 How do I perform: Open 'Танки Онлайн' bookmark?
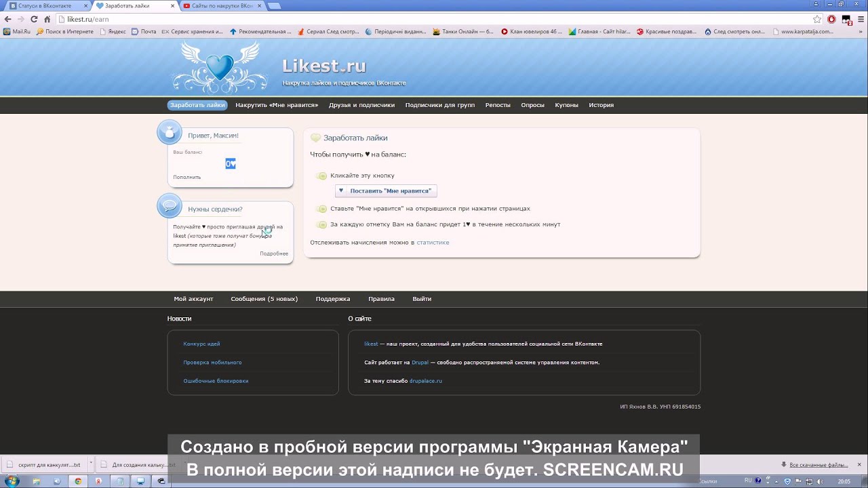click(x=463, y=31)
